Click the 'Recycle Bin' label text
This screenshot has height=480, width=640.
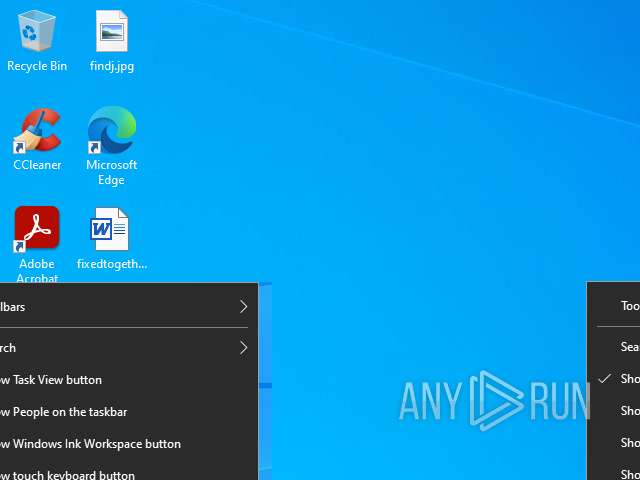click(x=37, y=66)
